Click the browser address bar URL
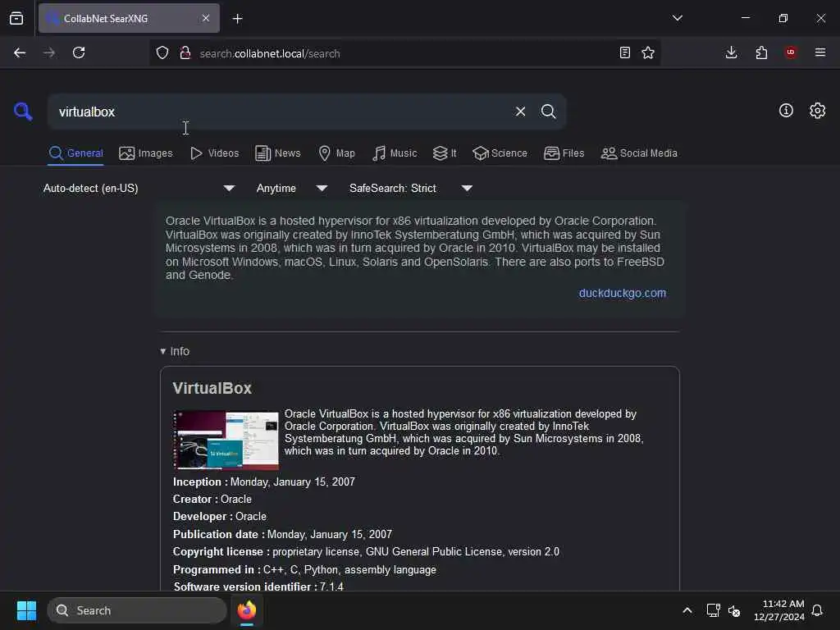This screenshot has width=840, height=630. point(269,53)
